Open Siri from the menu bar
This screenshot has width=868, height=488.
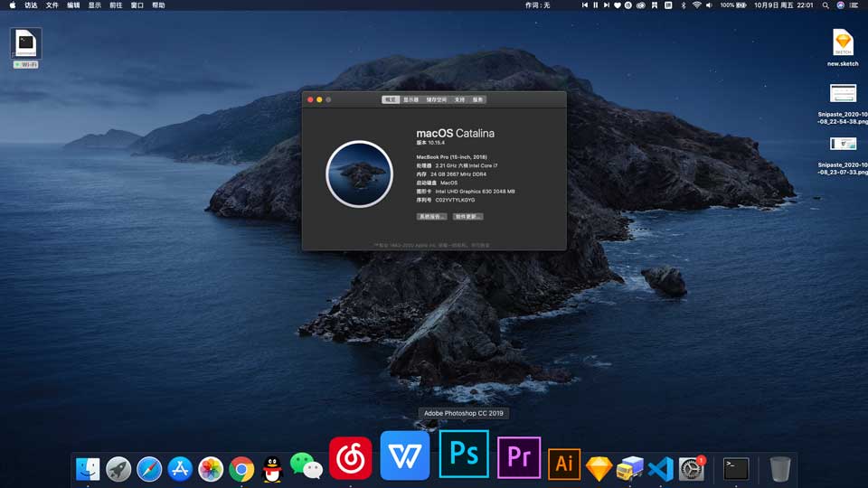tap(840, 5)
